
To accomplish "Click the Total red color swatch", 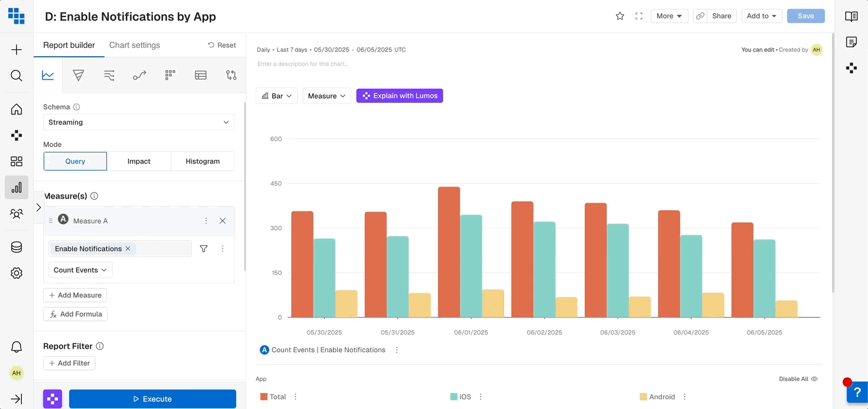I will tap(264, 397).
